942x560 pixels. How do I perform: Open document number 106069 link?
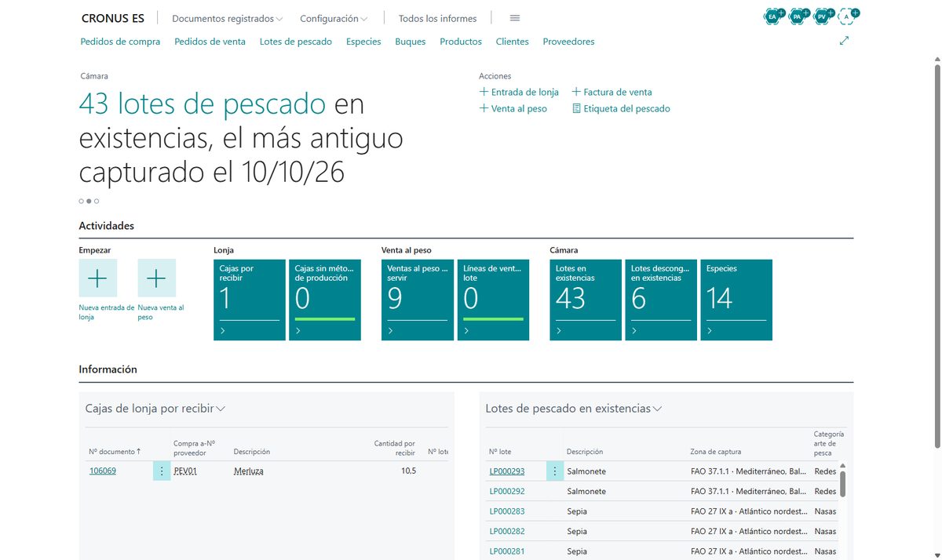[x=103, y=471]
